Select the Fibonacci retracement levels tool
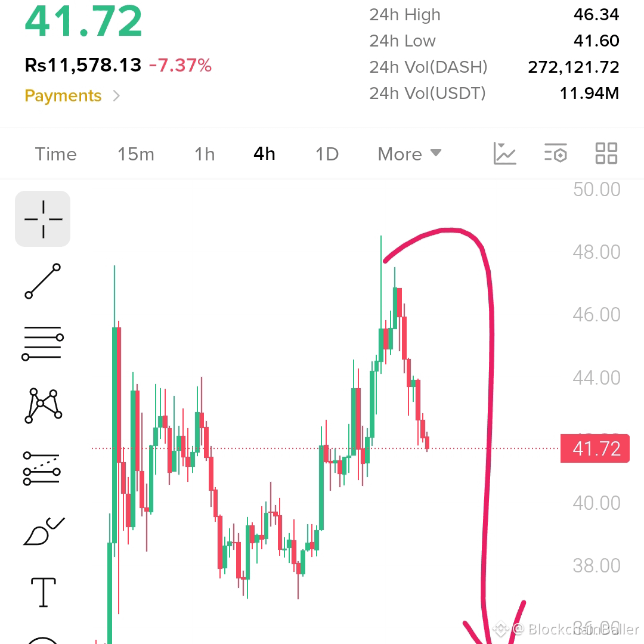Viewport: 644px width, 644px height. click(42, 469)
